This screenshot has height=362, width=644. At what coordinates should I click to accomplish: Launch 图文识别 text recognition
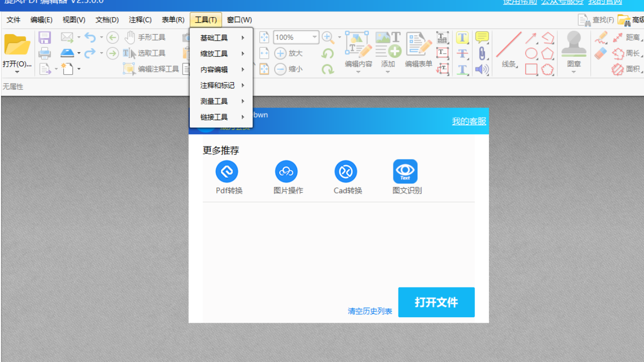pyautogui.click(x=406, y=171)
